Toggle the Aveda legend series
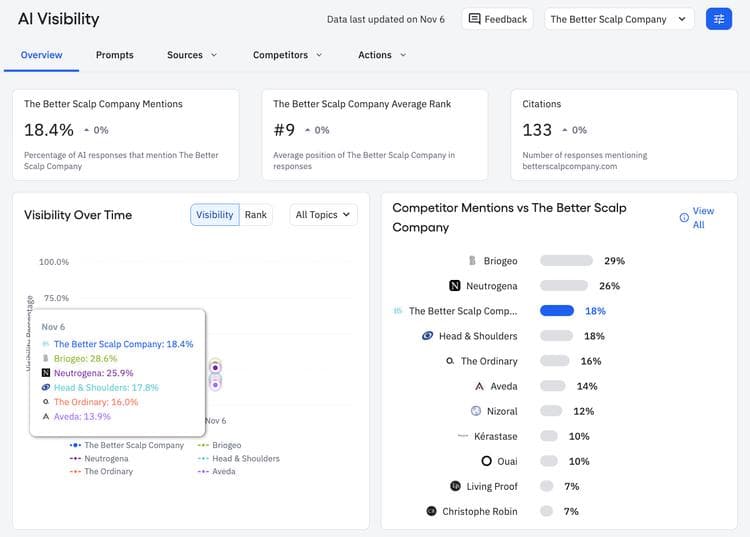Screen dimensions: 750x537 tap(216, 471)
